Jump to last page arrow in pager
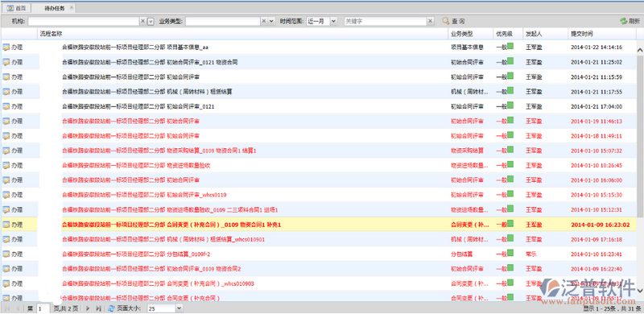This screenshot has height=314, width=644. pyautogui.click(x=98, y=308)
